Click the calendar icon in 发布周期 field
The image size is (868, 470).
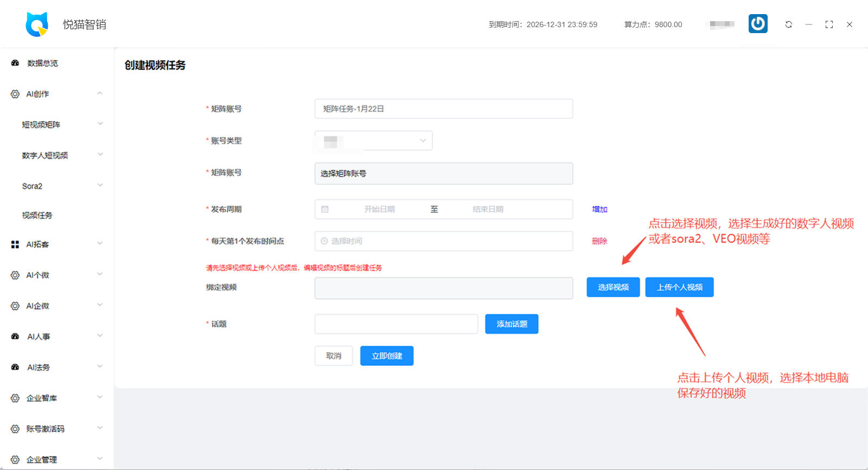coord(325,209)
